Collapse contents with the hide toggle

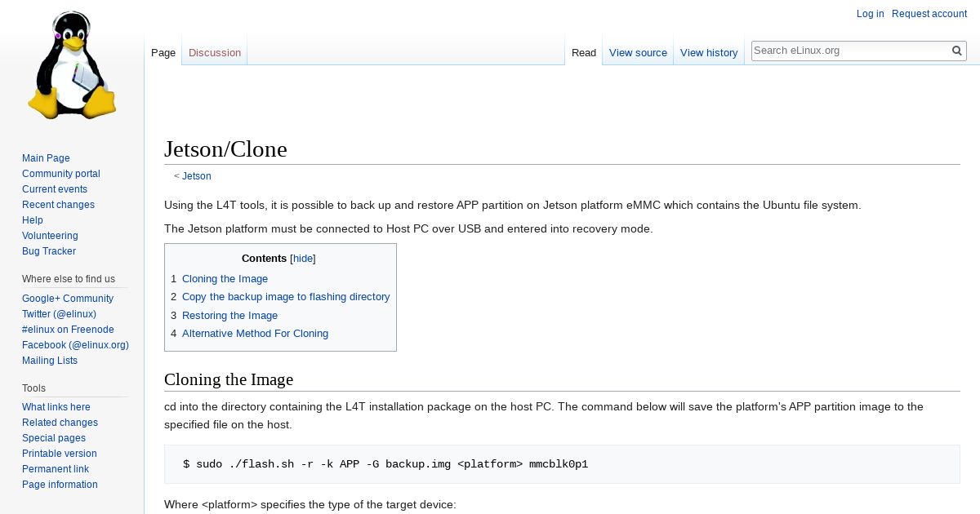[303, 259]
